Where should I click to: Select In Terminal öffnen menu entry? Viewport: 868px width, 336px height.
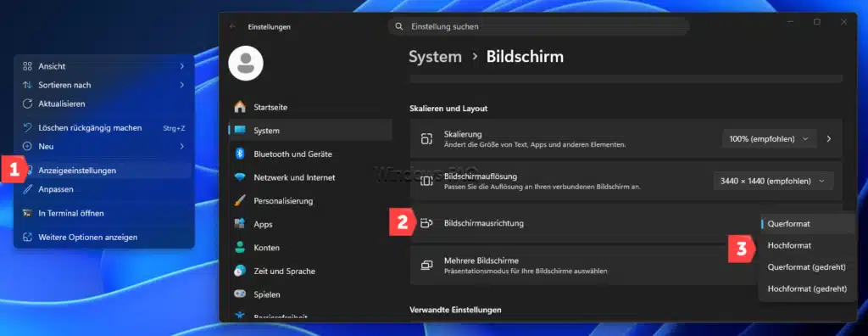[104, 213]
